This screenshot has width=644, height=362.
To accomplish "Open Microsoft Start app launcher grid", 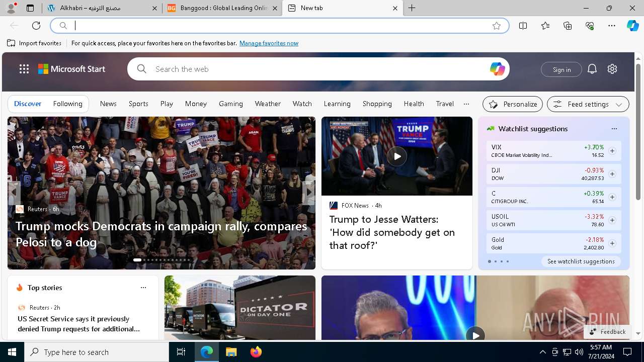I will coord(24,69).
